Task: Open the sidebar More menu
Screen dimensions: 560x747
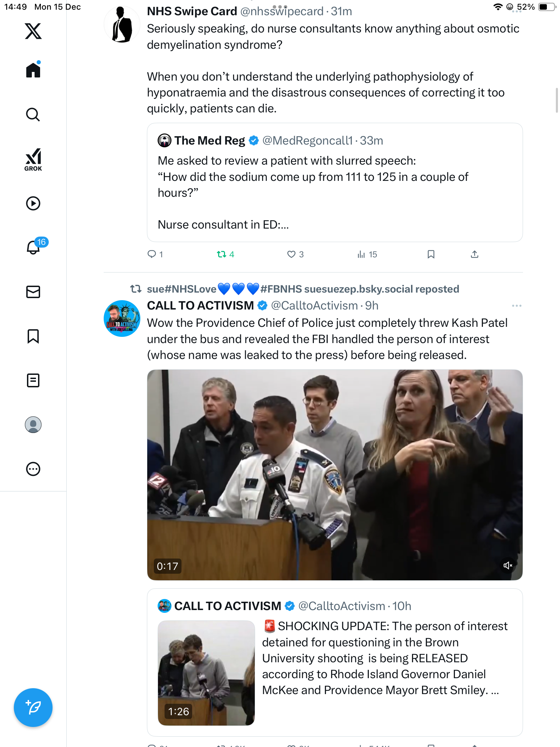Action: click(33, 469)
